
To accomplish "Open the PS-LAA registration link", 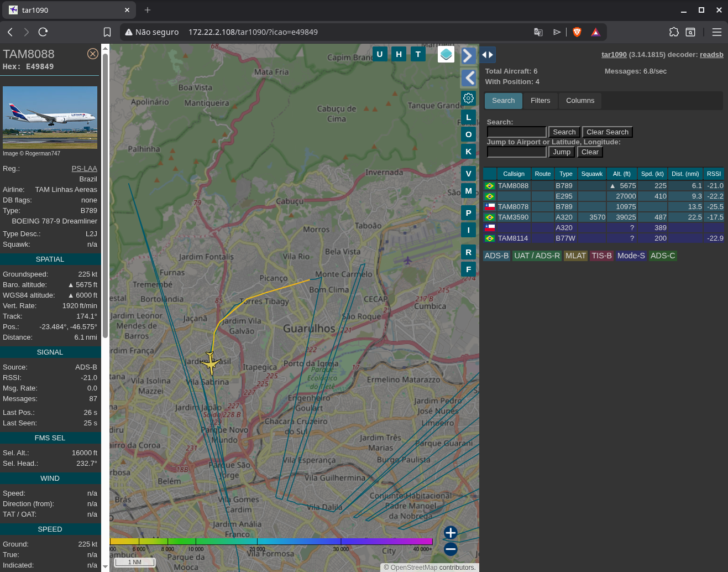I will 84,169.
